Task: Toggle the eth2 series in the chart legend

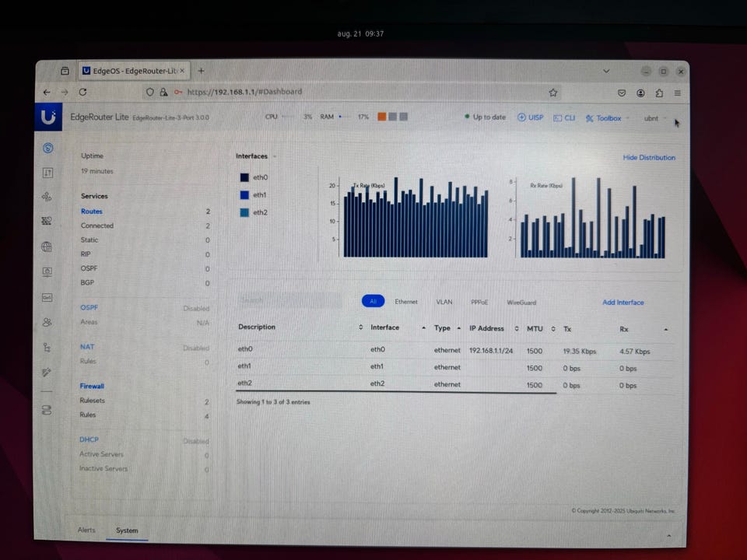Action: (x=254, y=212)
